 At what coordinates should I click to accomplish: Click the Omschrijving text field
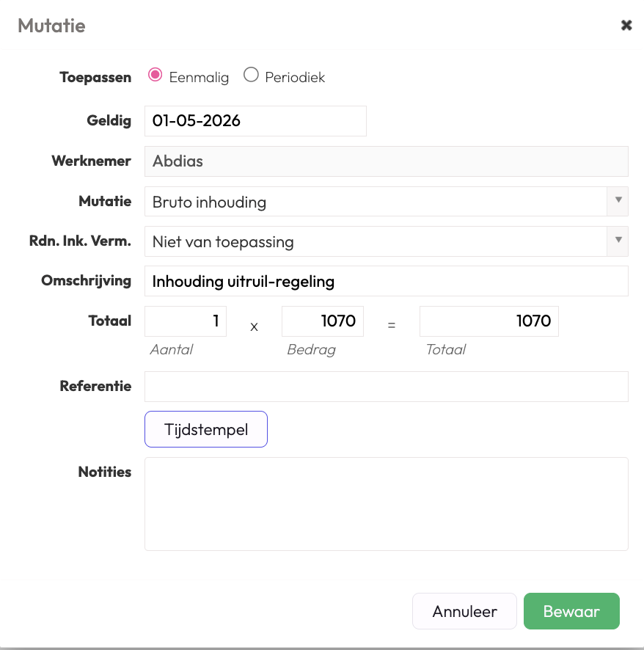coord(387,281)
